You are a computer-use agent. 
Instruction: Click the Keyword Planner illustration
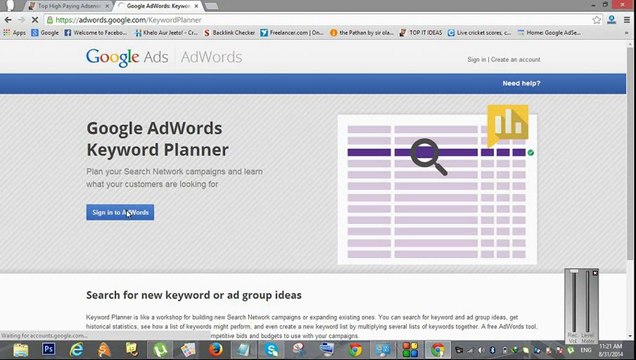point(437,189)
